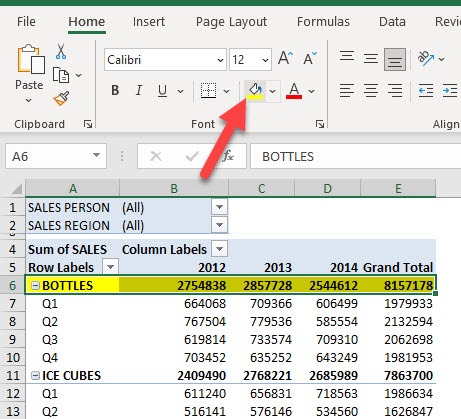Open the Paste options dropdown arrow
The image size is (461, 419).
[28, 100]
